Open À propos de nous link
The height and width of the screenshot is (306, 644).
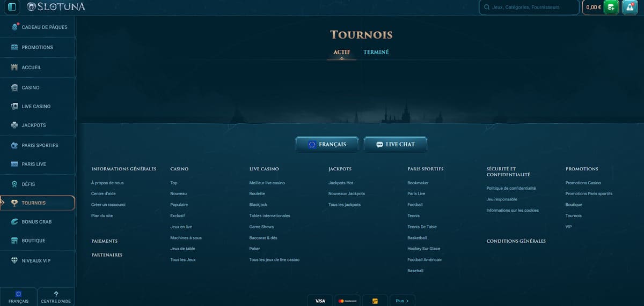[x=107, y=183]
